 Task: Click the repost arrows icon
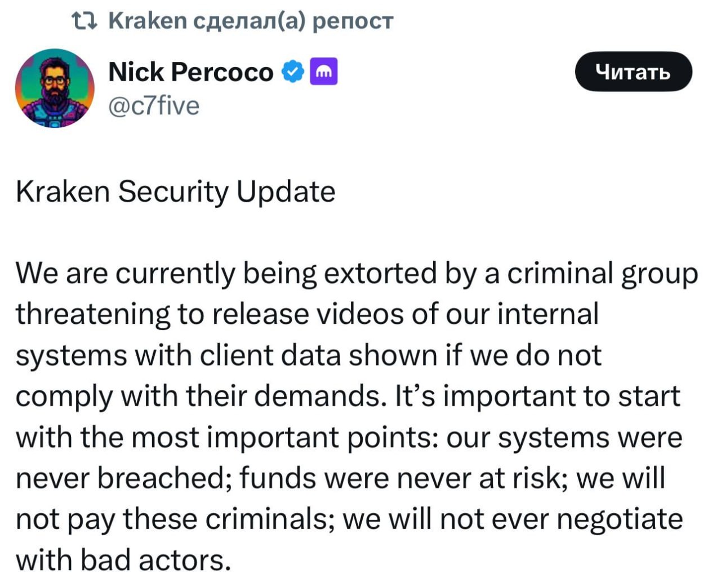click(84, 21)
